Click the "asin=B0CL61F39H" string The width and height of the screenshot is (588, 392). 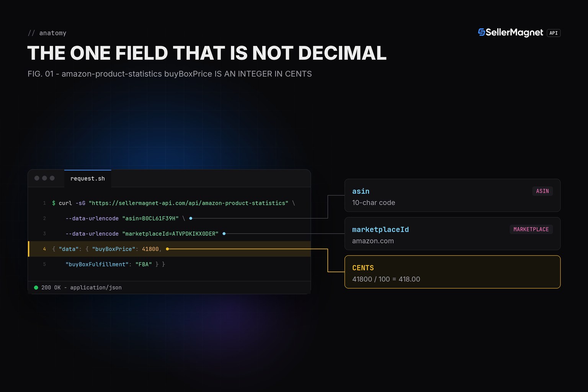point(150,218)
